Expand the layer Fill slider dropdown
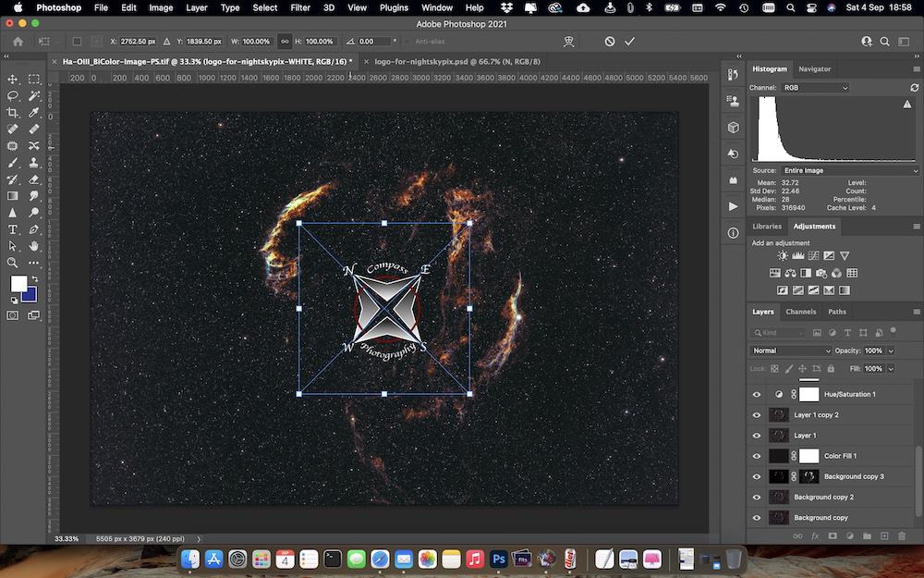 891,369
